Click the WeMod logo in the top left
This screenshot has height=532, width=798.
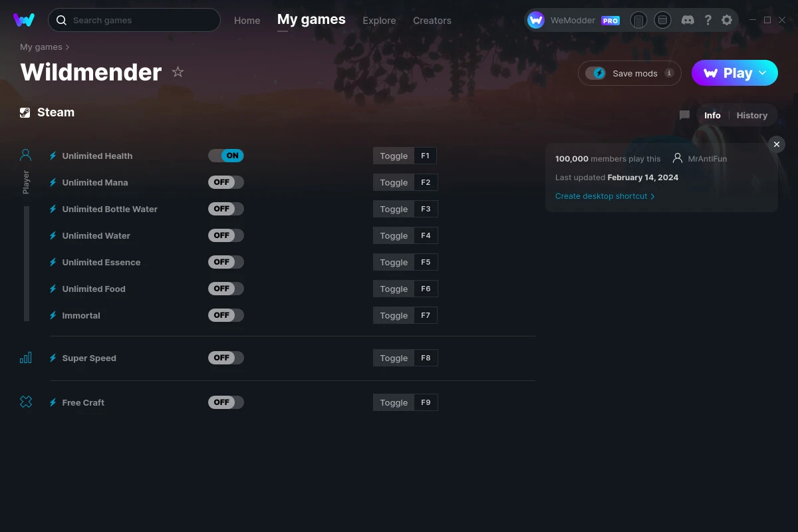[x=24, y=20]
